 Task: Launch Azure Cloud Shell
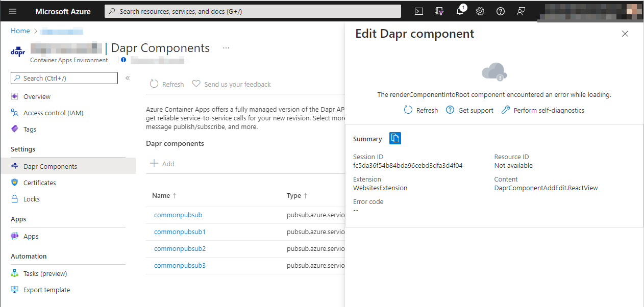(x=419, y=11)
